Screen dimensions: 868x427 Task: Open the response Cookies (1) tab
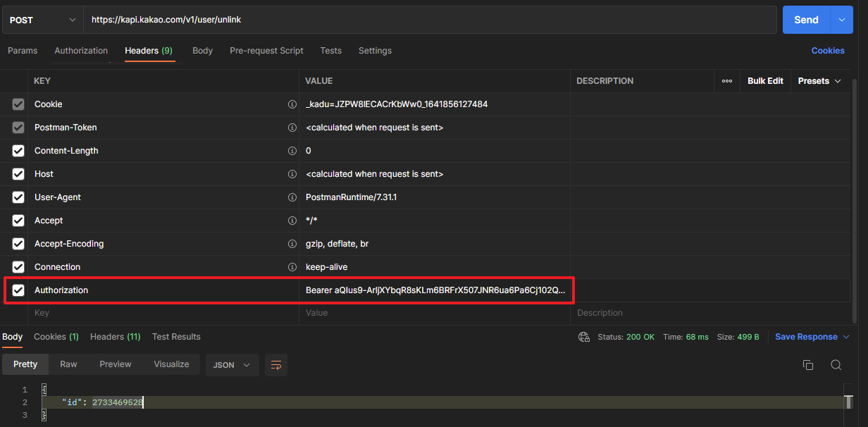coord(56,337)
